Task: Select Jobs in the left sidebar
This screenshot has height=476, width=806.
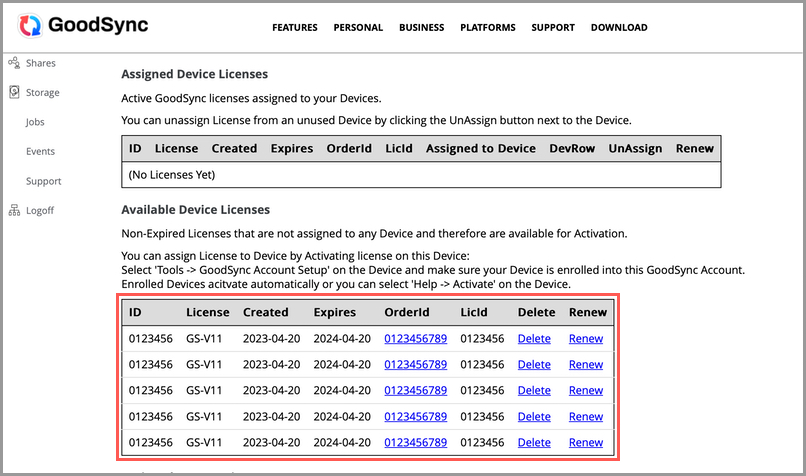Action: tap(35, 122)
